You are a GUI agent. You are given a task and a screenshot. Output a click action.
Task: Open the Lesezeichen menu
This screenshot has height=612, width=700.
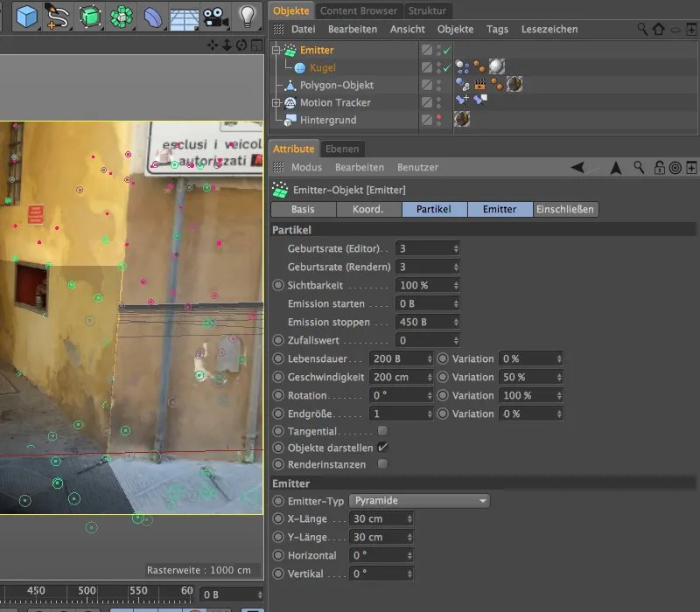(549, 30)
